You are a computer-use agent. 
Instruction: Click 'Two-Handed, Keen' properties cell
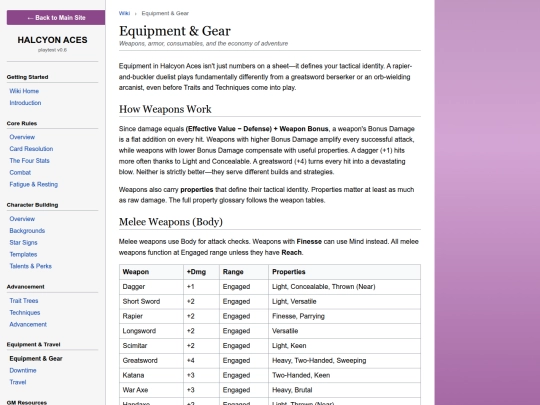pyautogui.click(x=344, y=375)
